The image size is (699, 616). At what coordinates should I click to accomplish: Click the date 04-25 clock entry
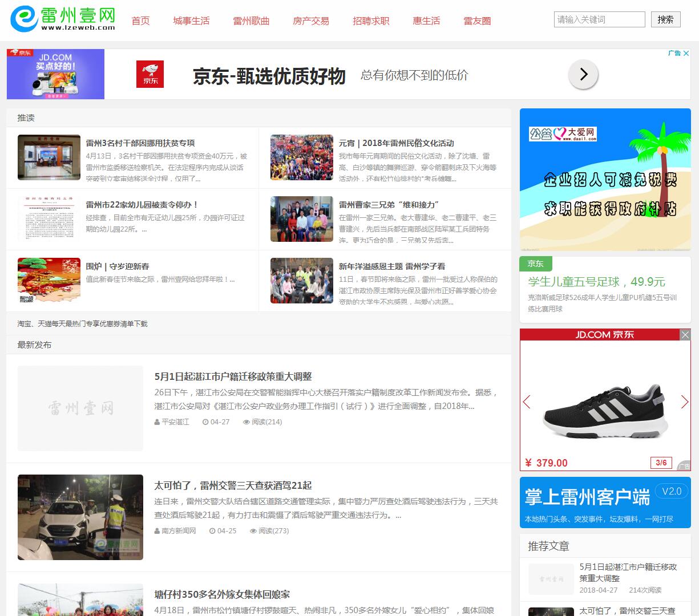coord(223,531)
